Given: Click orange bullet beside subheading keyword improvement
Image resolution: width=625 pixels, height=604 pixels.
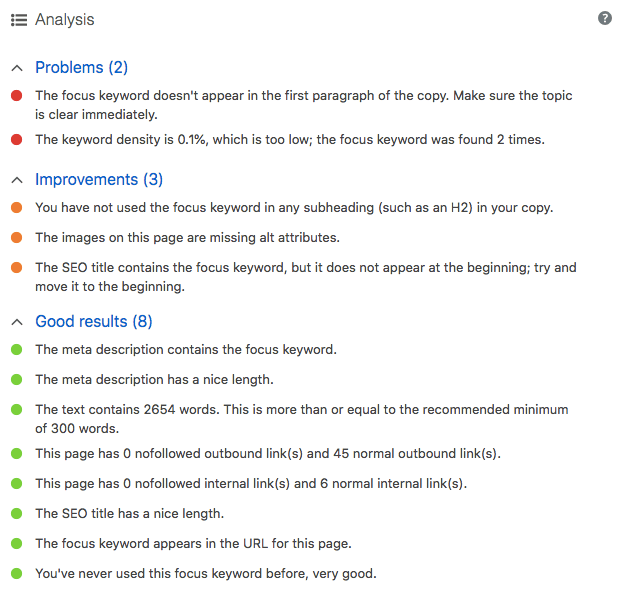Looking at the screenshot, I should (16, 208).
